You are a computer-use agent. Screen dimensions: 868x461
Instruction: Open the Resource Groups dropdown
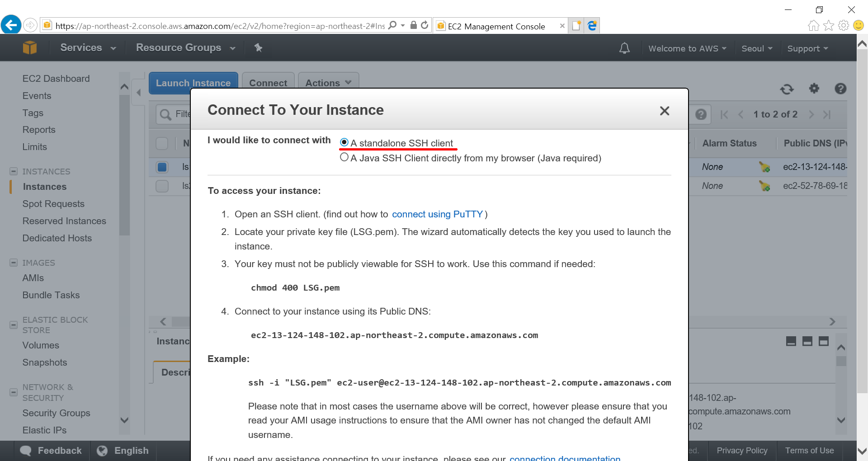186,47
